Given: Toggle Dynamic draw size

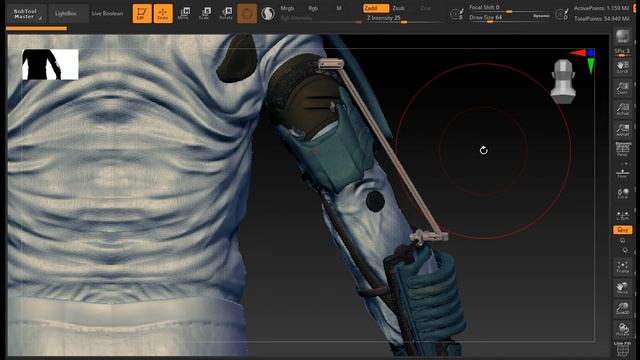Looking at the screenshot, I should click(542, 16).
